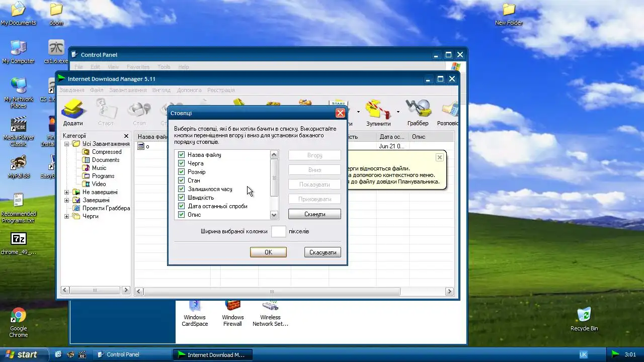Select the Recycle Bin icon

[584, 319]
